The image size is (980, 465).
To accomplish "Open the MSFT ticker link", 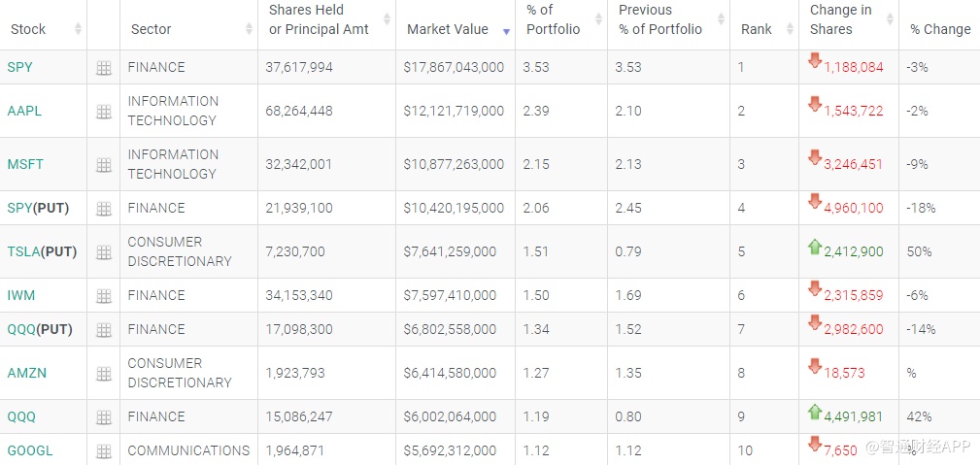I will point(25,165).
